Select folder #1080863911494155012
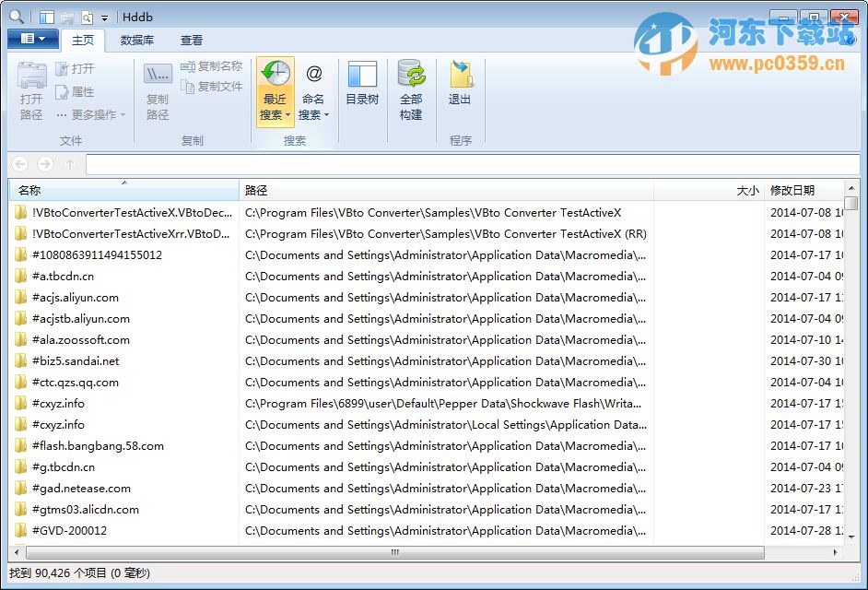The width and height of the screenshot is (868, 590). click(97, 254)
